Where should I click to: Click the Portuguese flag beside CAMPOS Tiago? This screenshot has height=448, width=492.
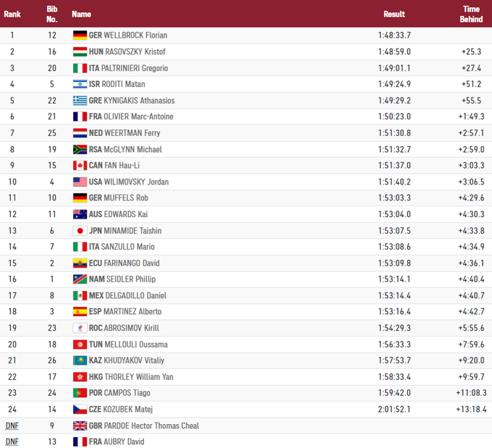[80, 393]
